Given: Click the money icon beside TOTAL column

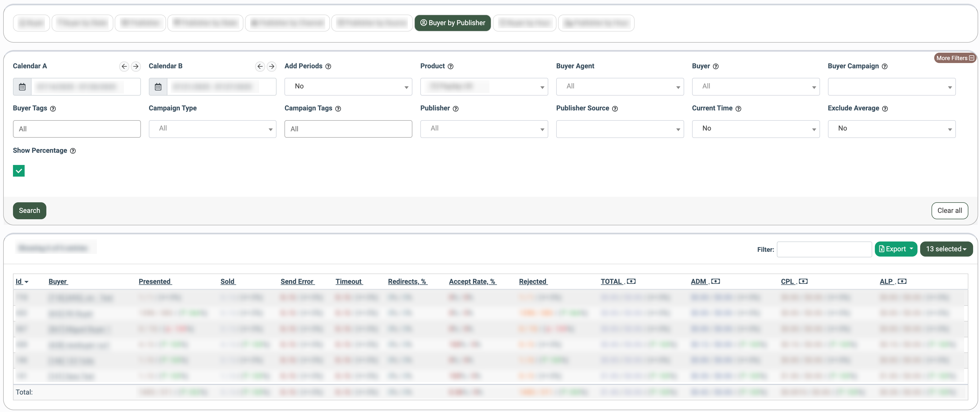Looking at the screenshot, I should (x=631, y=281).
